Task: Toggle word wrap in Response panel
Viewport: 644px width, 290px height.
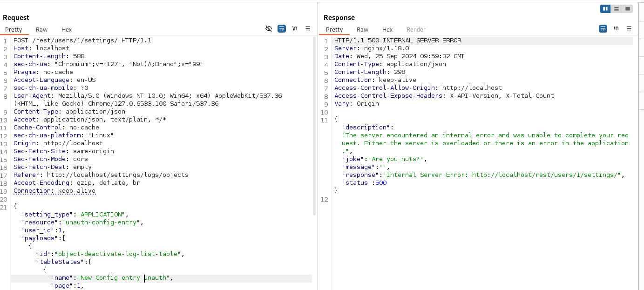Action: (603, 28)
